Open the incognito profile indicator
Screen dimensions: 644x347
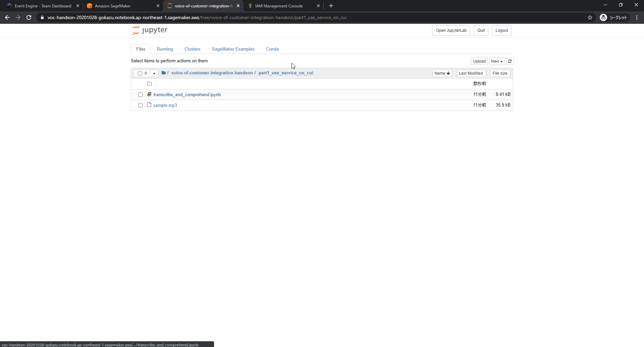(x=614, y=17)
